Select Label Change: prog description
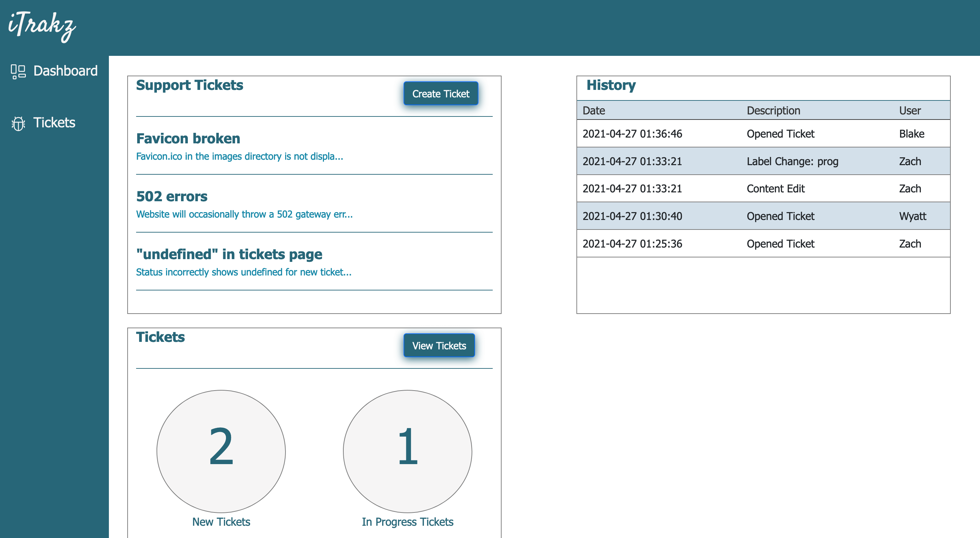This screenshot has height=538, width=980. (x=793, y=161)
